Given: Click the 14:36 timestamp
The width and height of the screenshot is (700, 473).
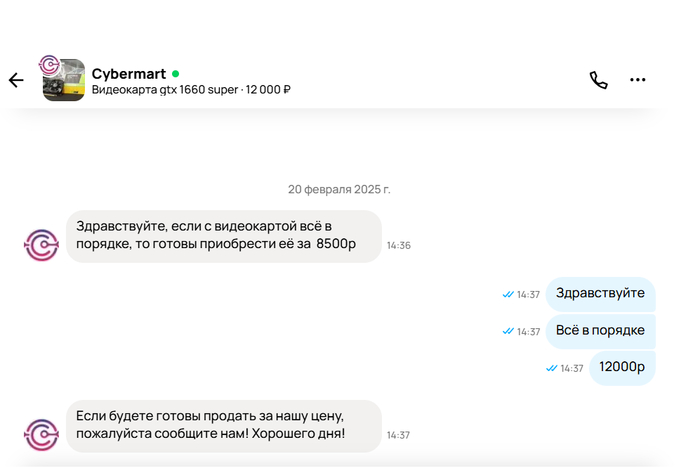Looking at the screenshot, I should pyautogui.click(x=399, y=245).
